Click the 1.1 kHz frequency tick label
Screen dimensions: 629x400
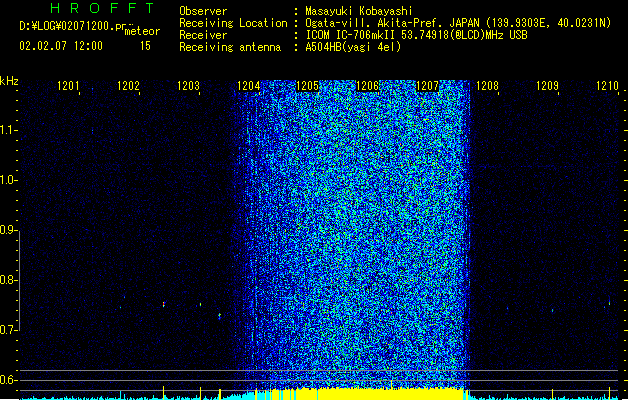click(x=8, y=130)
